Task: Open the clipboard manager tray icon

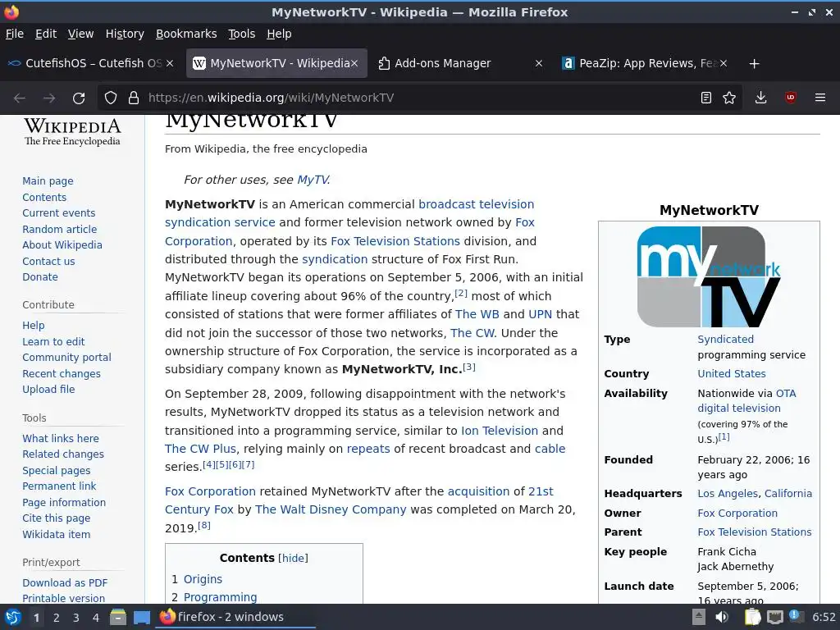Action: pos(752,617)
